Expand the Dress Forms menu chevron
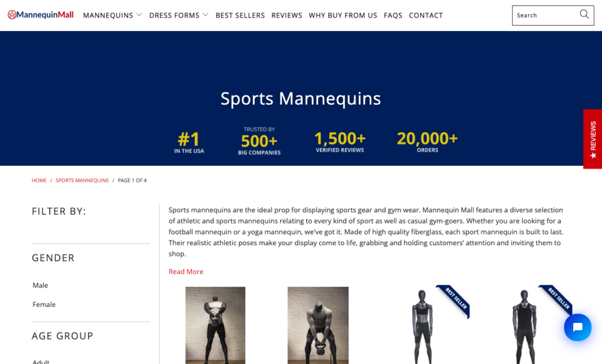Screen dimensions: 602x364 pos(205,15)
